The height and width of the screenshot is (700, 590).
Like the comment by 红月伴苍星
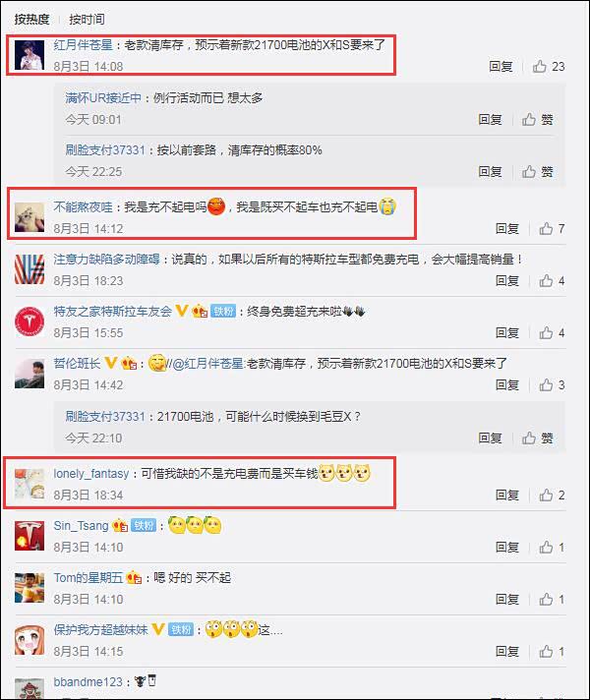[x=549, y=67]
